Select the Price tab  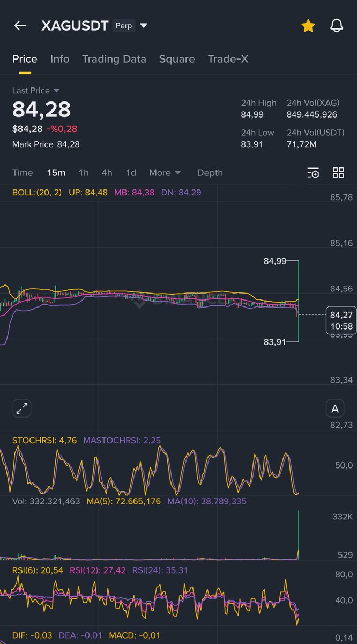(25, 59)
